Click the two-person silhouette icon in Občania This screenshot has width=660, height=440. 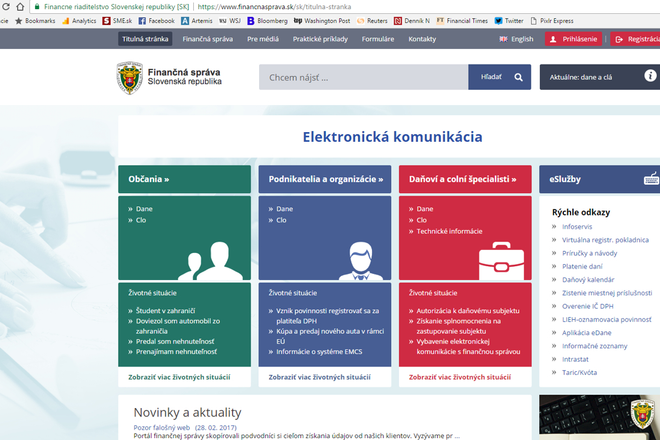coord(210,261)
